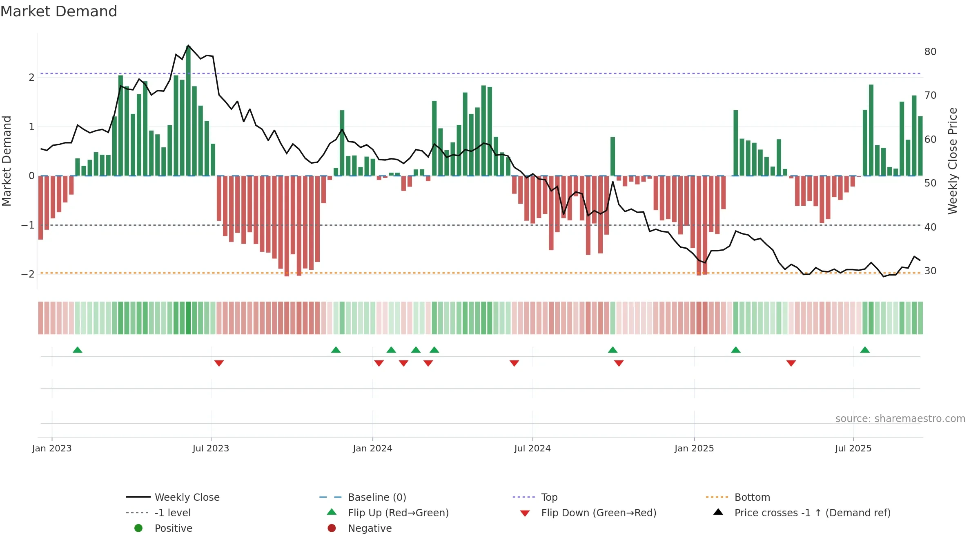
Task: Click the first red heatmap cell at left end
Action: pos(41,318)
